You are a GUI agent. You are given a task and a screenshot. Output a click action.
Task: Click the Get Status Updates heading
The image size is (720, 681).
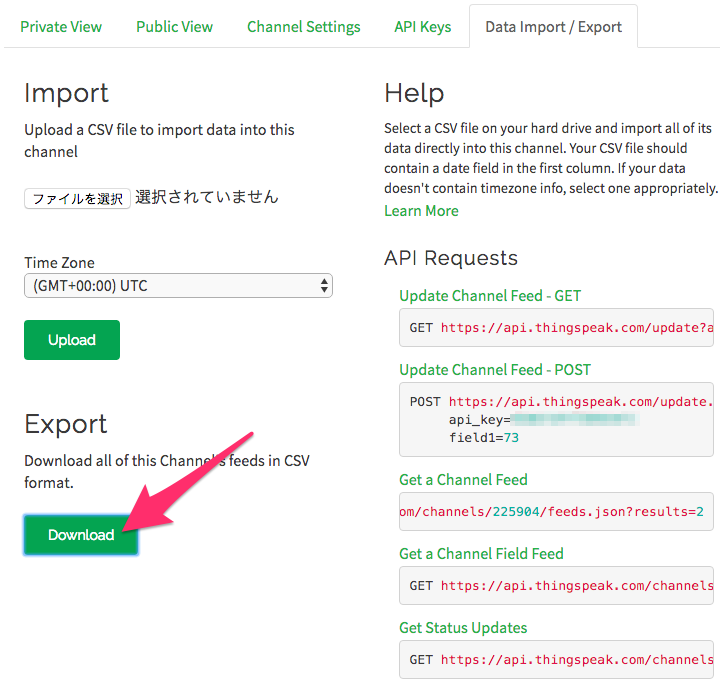point(463,628)
